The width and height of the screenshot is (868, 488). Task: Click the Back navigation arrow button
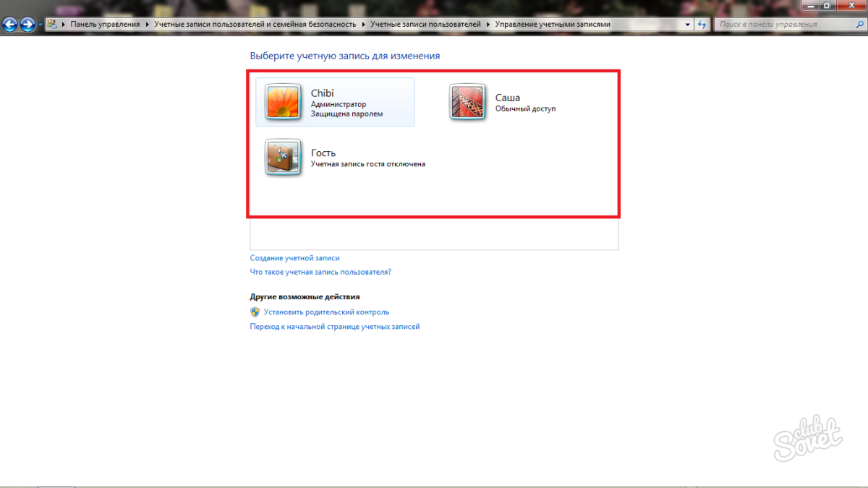click(9, 25)
